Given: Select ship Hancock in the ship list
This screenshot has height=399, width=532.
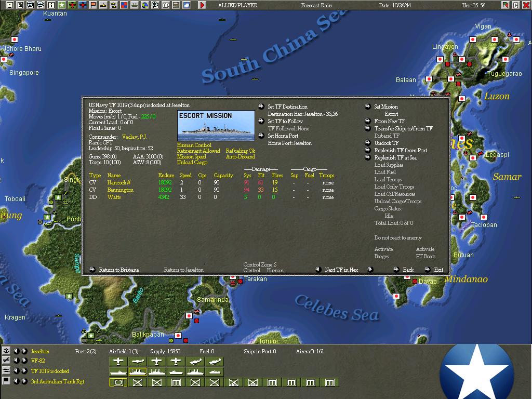Looking at the screenshot, I should coord(119,182).
